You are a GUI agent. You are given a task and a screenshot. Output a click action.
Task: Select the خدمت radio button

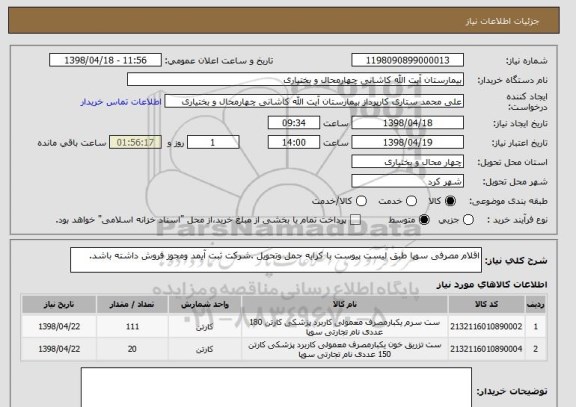pyautogui.click(x=411, y=201)
